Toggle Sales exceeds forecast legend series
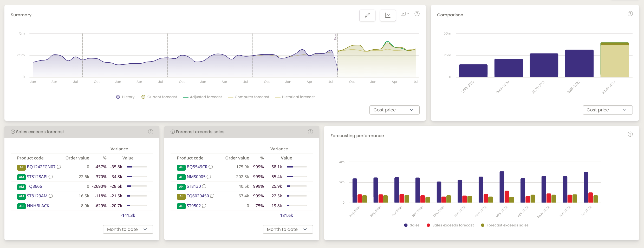This screenshot has width=644, height=248. click(450, 225)
